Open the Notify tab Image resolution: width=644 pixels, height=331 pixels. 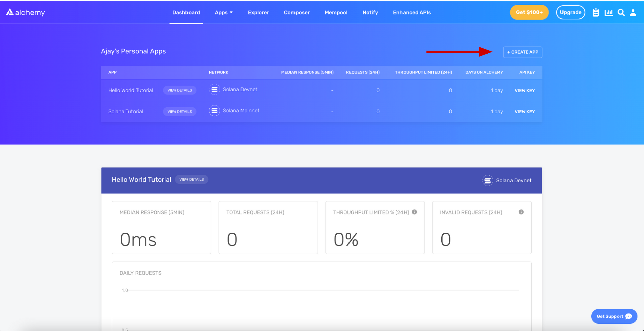coord(370,13)
